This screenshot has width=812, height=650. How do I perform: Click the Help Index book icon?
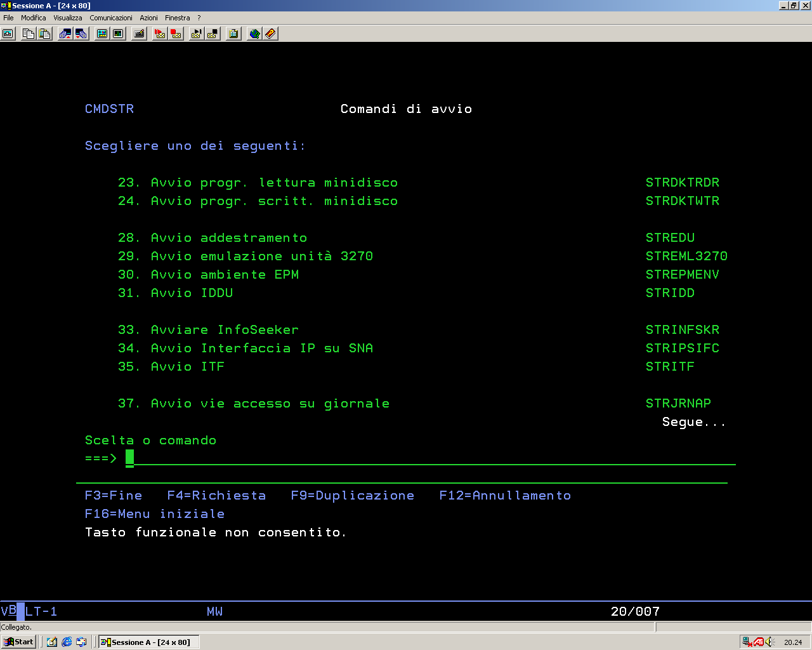[271, 34]
